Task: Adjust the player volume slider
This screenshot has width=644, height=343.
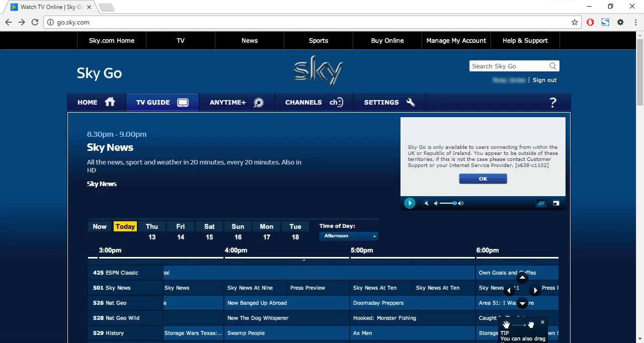Action: click(x=448, y=203)
